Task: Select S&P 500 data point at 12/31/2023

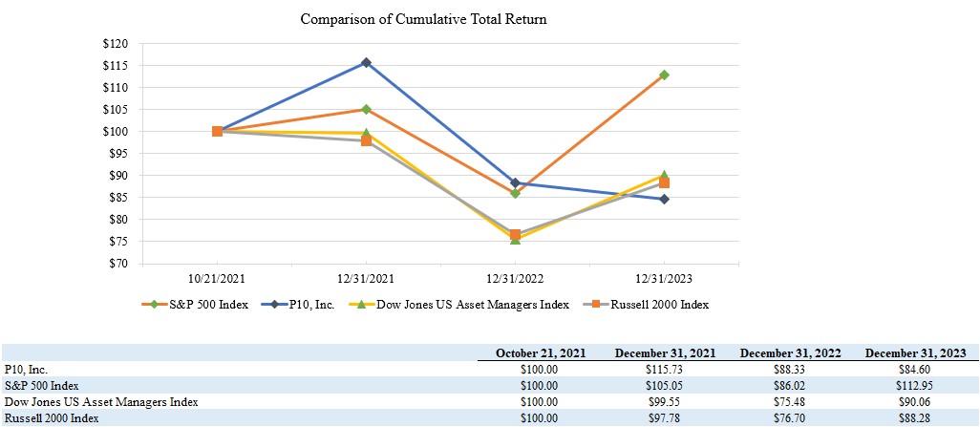Action: point(664,75)
